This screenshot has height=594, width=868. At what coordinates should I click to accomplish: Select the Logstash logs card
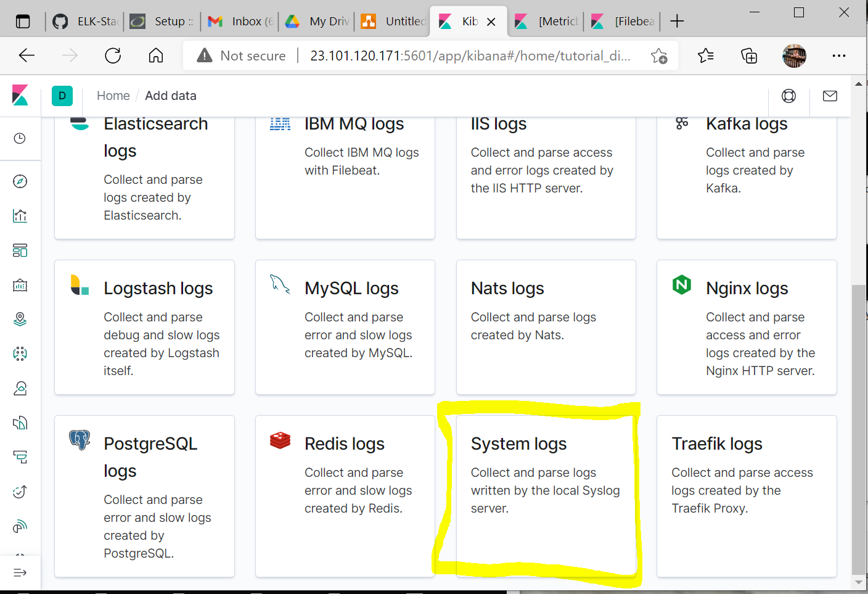tap(144, 328)
